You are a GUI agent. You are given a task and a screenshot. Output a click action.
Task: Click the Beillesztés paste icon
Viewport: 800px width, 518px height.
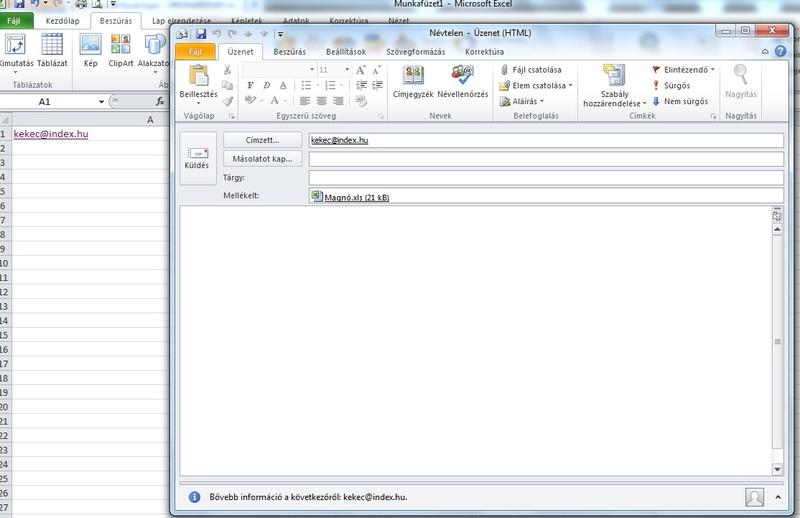coord(198,76)
